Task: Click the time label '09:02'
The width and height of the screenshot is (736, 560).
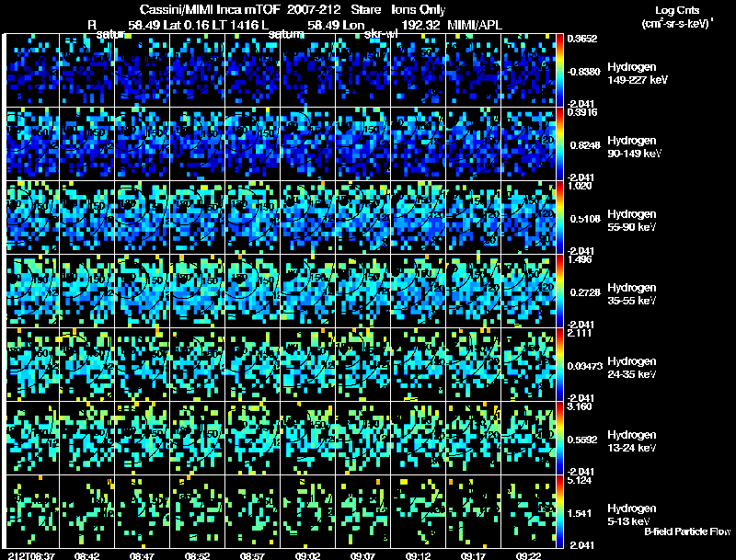Action: tap(307, 555)
